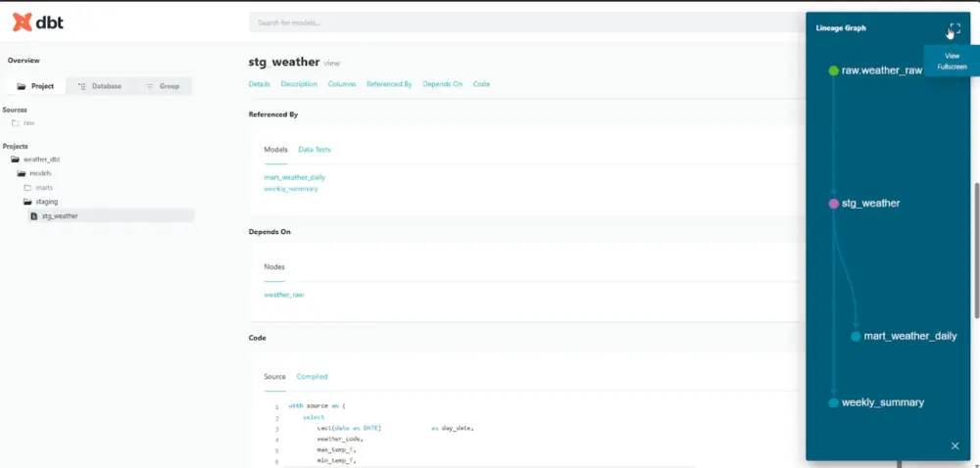This screenshot has width=980, height=468.
Task: Click the weekly_summary label in graph
Action: [883, 402]
